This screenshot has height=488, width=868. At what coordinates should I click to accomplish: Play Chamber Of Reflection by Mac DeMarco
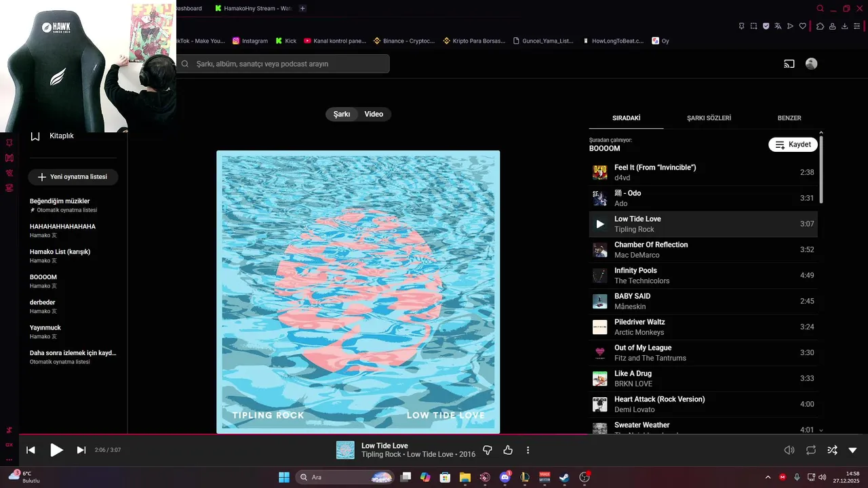[703, 249]
